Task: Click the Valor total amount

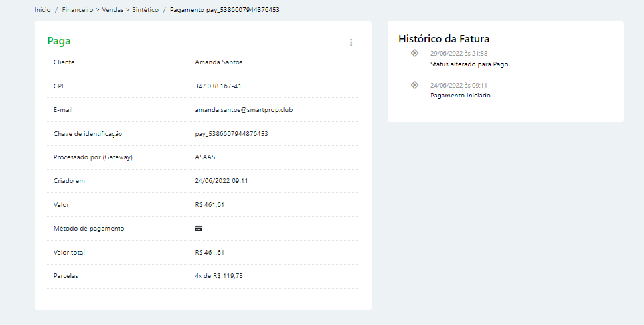Action: coord(210,253)
